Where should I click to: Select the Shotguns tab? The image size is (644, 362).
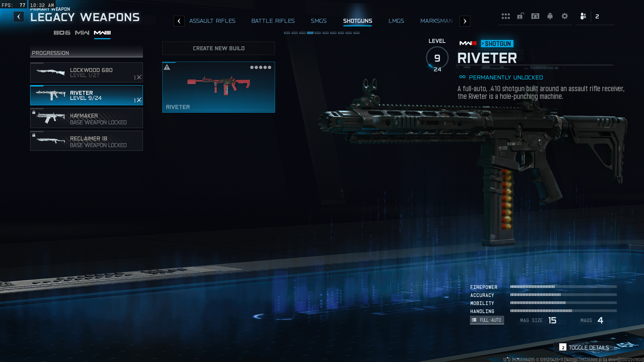click(x=358, y=21)
